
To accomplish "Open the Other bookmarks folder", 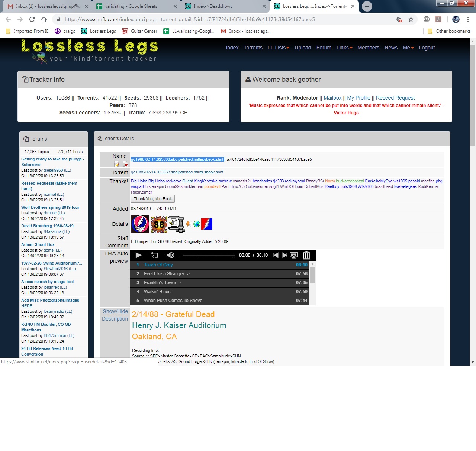I will tap(449, 31).
